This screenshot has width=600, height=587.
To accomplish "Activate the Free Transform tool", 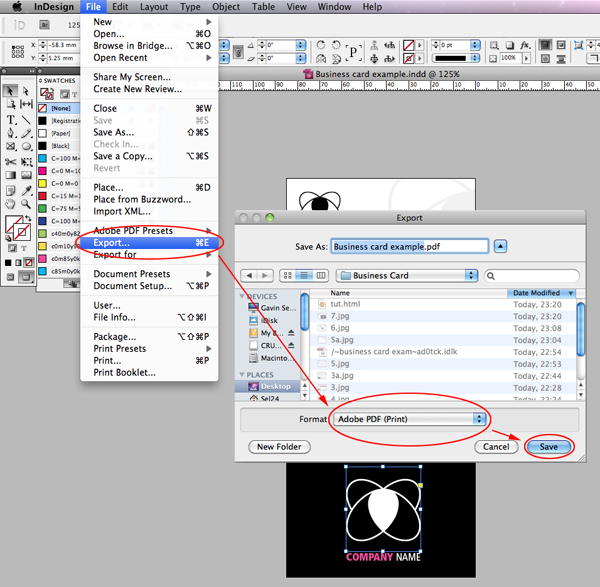I will [x=26, y=162].
